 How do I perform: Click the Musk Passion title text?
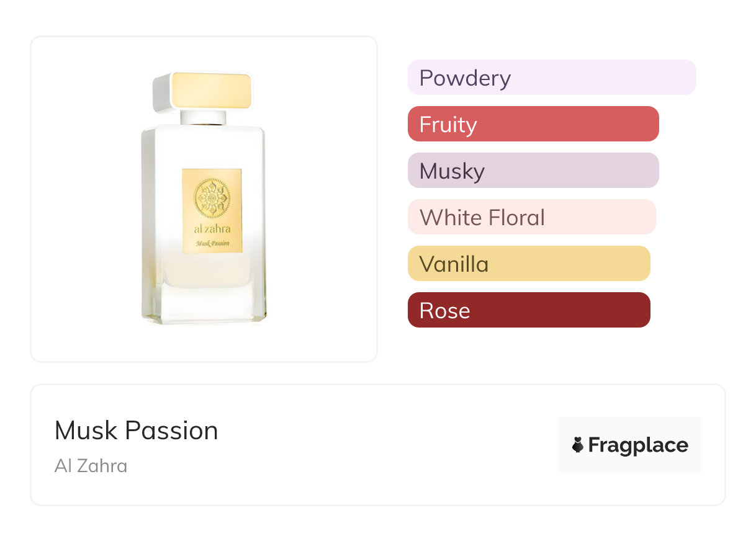137,431
